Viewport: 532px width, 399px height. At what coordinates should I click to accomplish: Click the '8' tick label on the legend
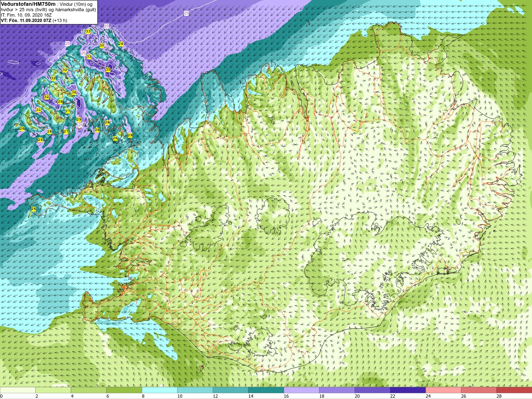[143, 396]
